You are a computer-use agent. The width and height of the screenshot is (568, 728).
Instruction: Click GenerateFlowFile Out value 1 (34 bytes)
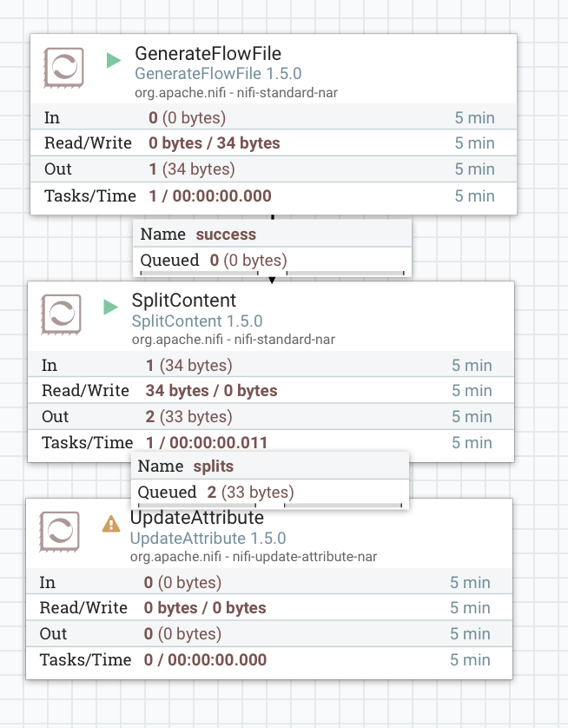[192, 169]
